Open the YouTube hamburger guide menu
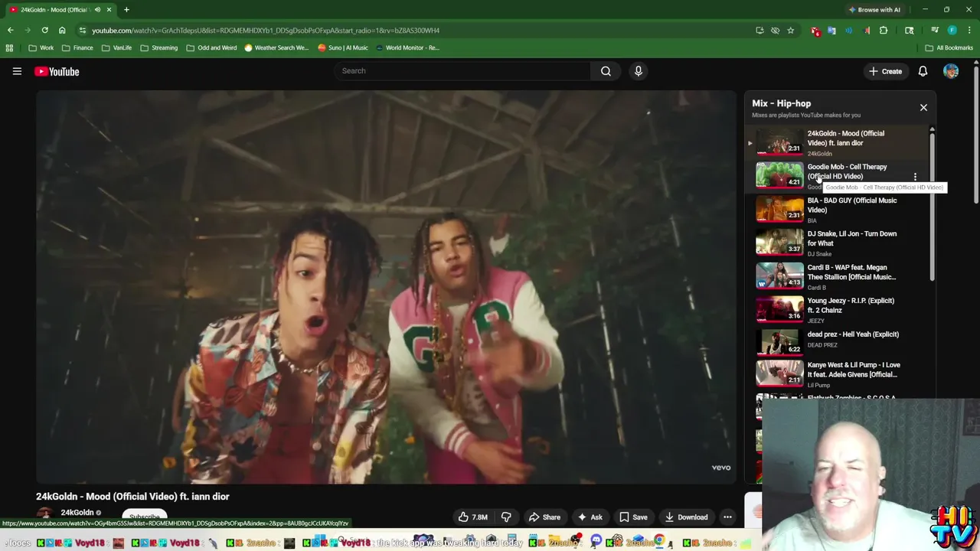 [x=17, y=71]
